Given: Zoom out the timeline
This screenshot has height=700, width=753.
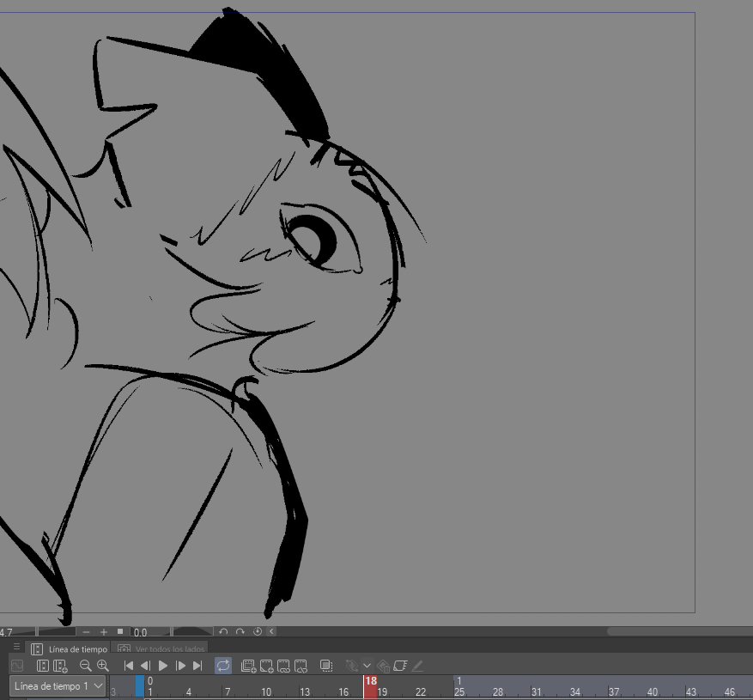Looking at the screenshot, I should [85, 666].
